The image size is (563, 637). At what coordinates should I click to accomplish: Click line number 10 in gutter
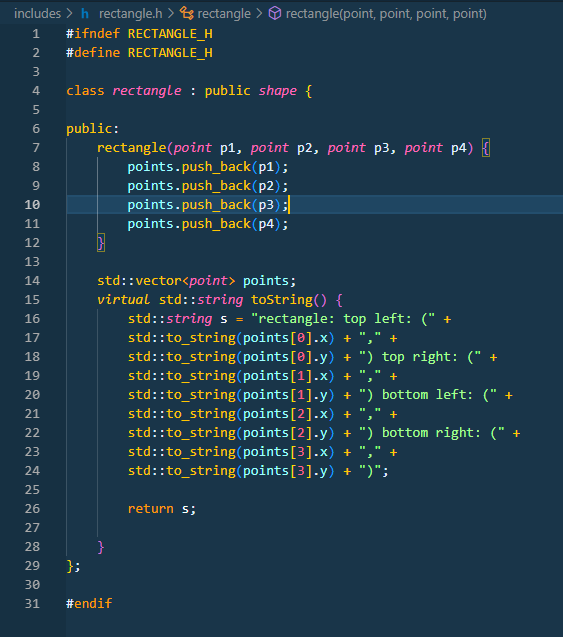[x=32, y=205]
